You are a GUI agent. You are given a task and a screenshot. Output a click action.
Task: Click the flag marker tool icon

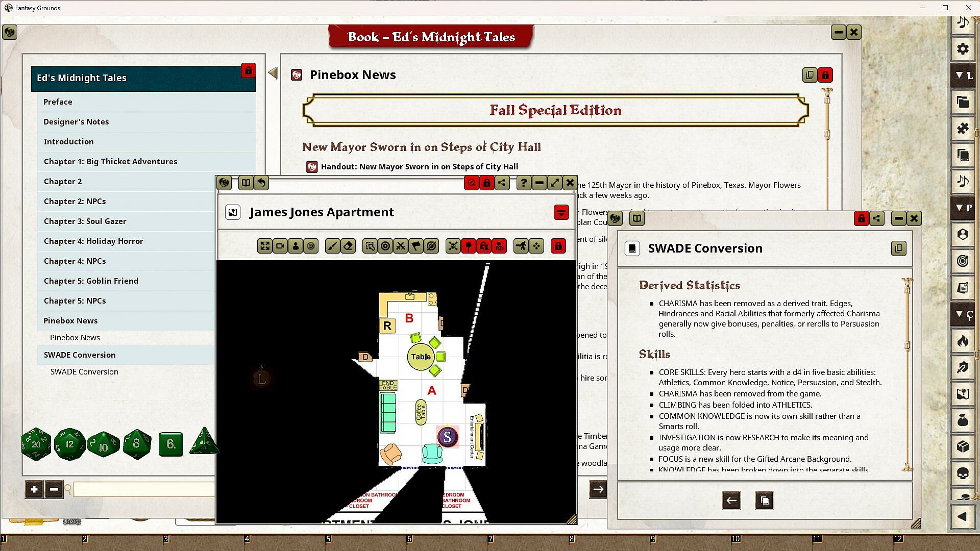click(x=416, y=246)
